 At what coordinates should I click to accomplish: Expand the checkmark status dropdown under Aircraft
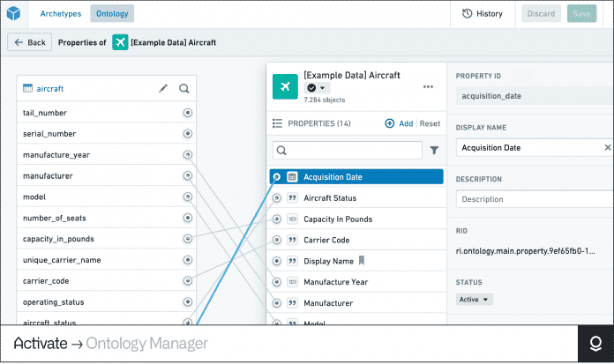pos(317,88)
